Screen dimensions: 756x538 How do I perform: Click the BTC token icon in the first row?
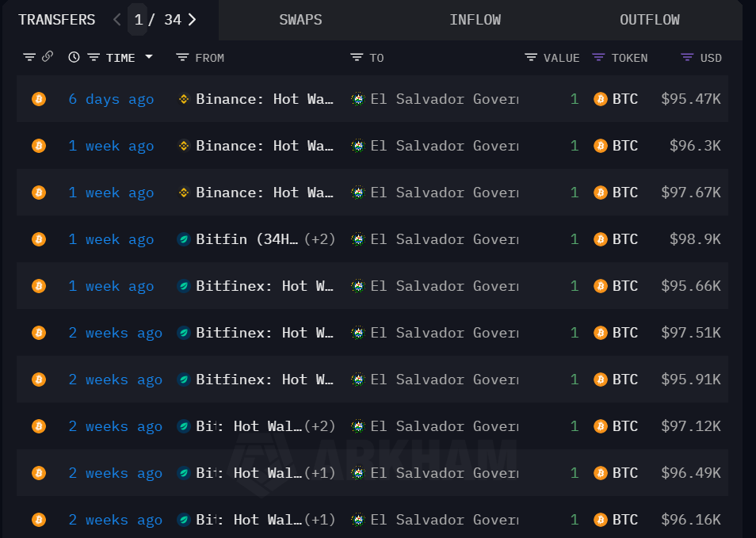(x=600, y=98)
